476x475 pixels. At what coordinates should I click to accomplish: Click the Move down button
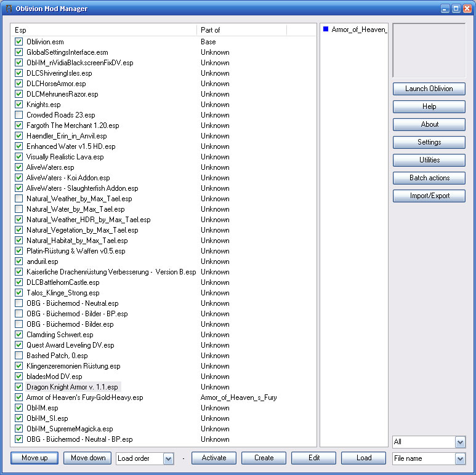coord(88,458)
